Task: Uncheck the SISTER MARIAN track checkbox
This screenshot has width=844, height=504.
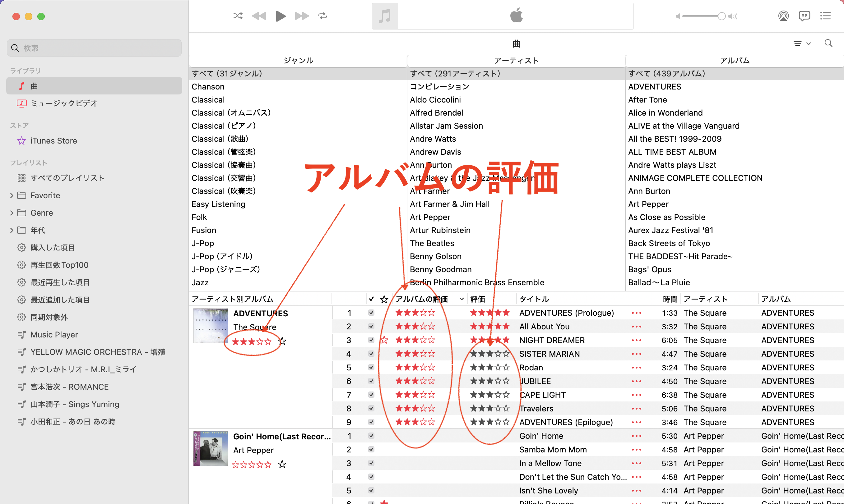Action: (x=371, y=354)
